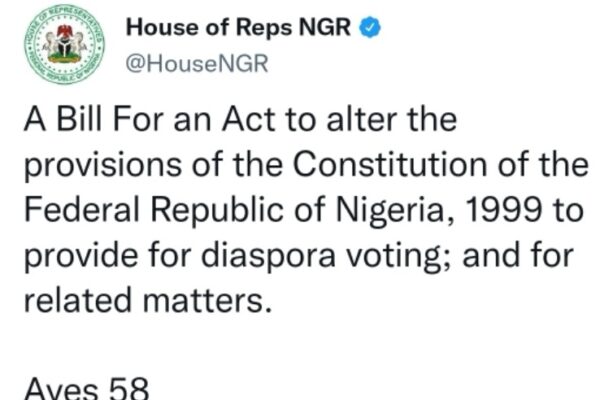
Task: Click the word 'Nigeria,' in the tweet
Action: [392, 211]
